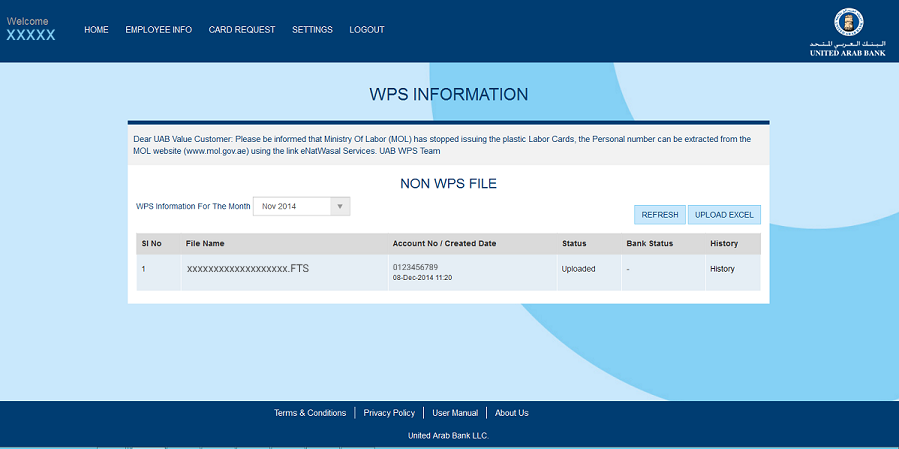Select the Nov 2014 month combo box
Screen dimensions: 899x449
(x=293, y=207)
